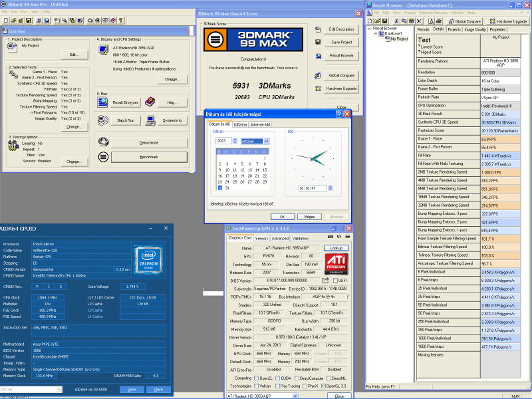Screen dimensions: 532x399
Task: Click Global Compare button in score dialog
Action: (x=341, y=75)
